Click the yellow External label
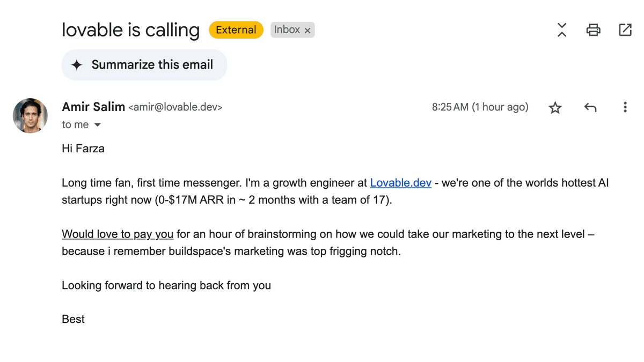The width and height of the screenshot is (644, 362). [236, 30]
